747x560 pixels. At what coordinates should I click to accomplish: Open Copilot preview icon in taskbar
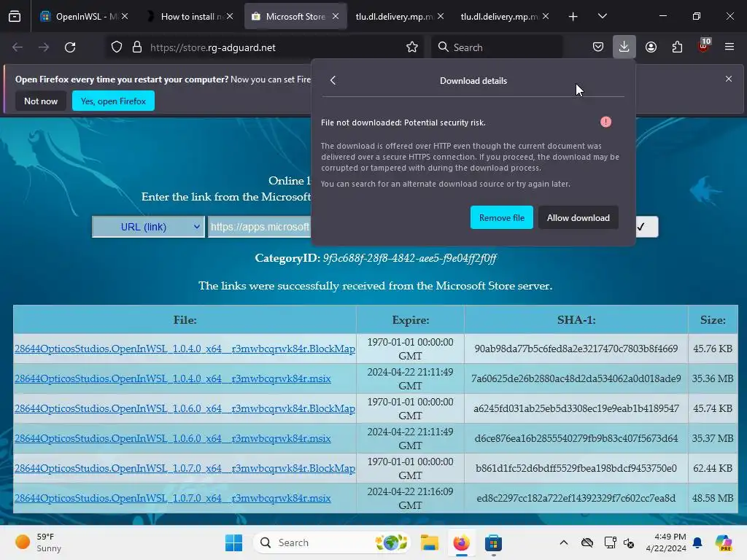(x=724, y=542)
